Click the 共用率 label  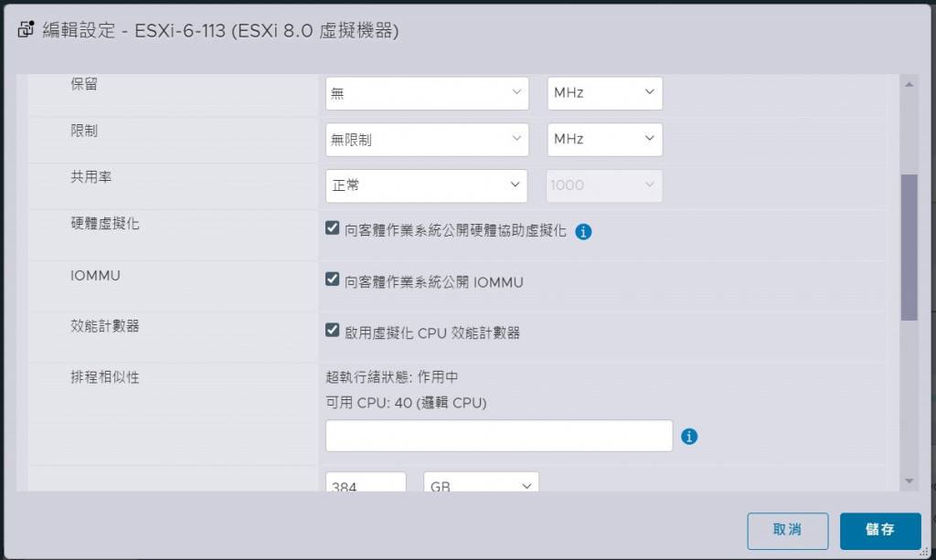[90, 177]
